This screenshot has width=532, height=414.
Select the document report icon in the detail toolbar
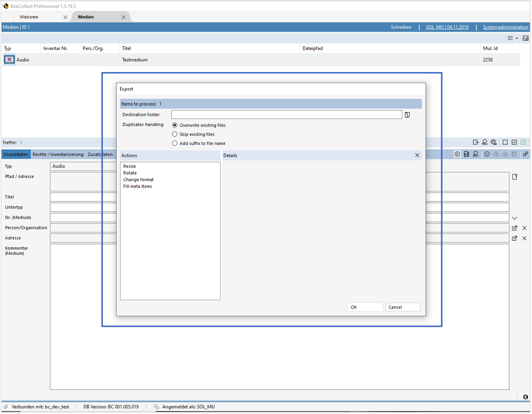pos(466,154)
